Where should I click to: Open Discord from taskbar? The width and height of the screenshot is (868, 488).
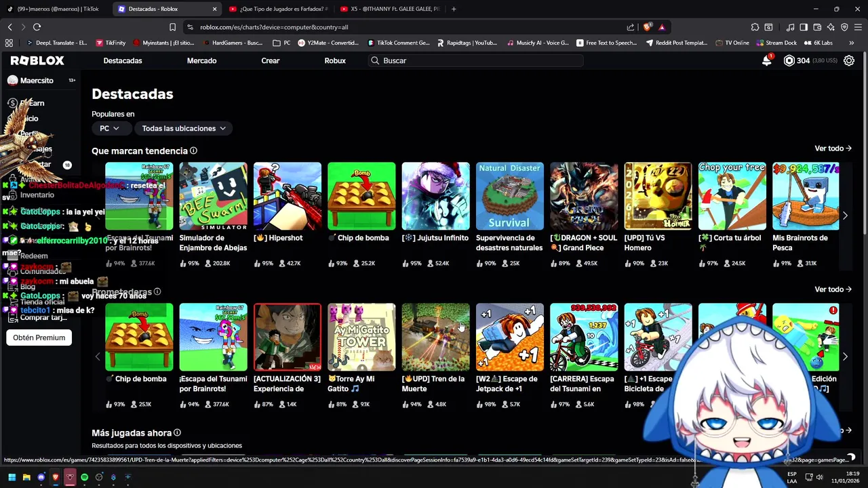click(x=41, y=477)
